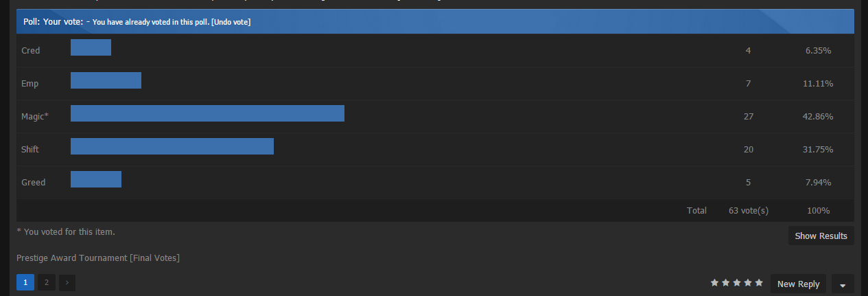Click the Shift poll result bar
Viewport: 868px width, 296px height.
click(172, 146)
